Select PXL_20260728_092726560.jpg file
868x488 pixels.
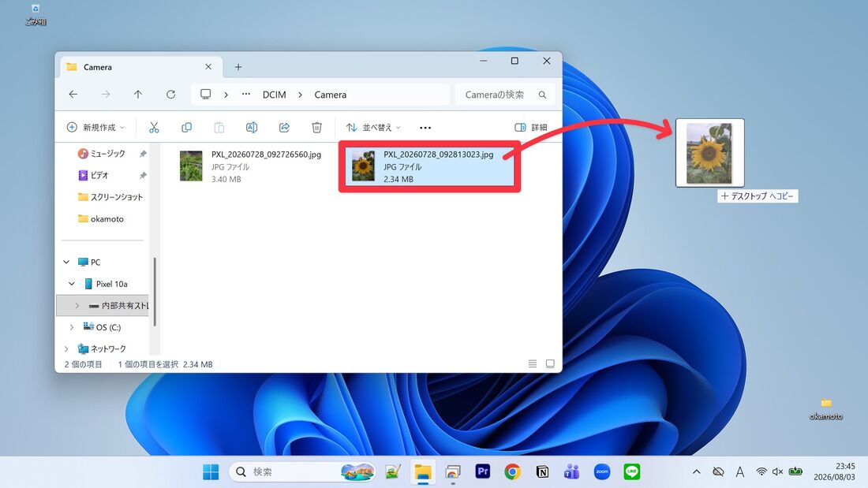click(x=252, y=166)
